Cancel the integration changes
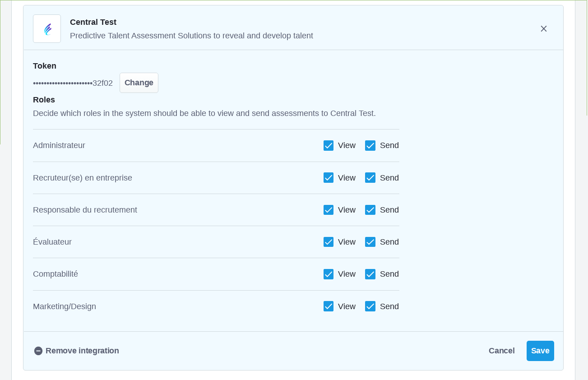 point(501,351)
